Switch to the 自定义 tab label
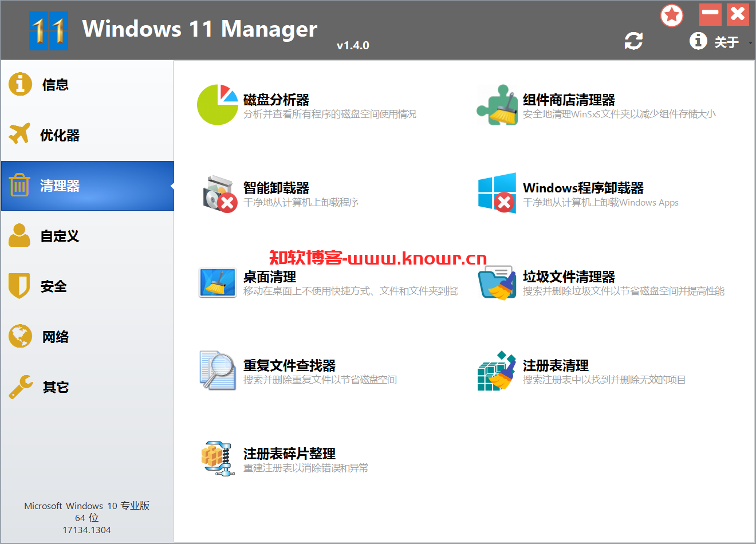The image size is (756, 544). (60, 236)
